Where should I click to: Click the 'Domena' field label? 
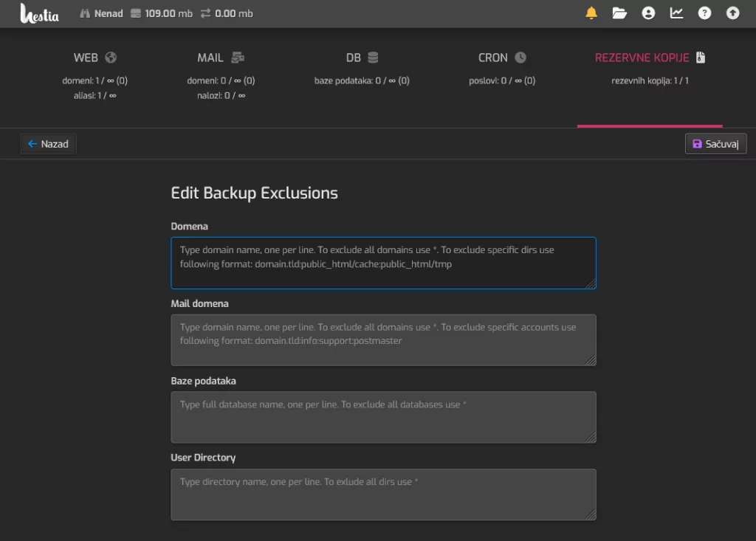click(x=190, y=226)
